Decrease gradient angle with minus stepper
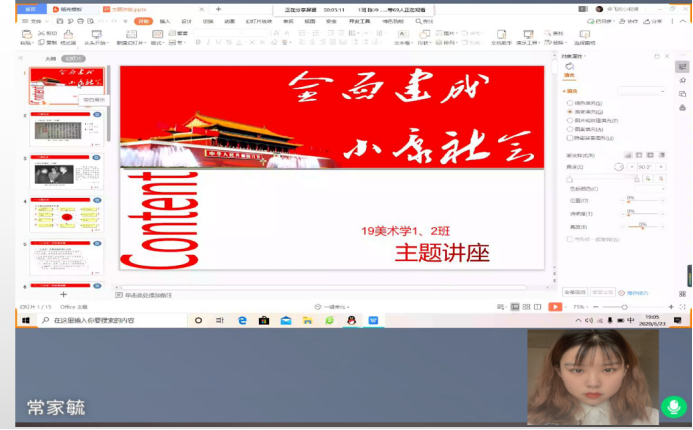This screenshot has height=430, width=693. (632, 167)
